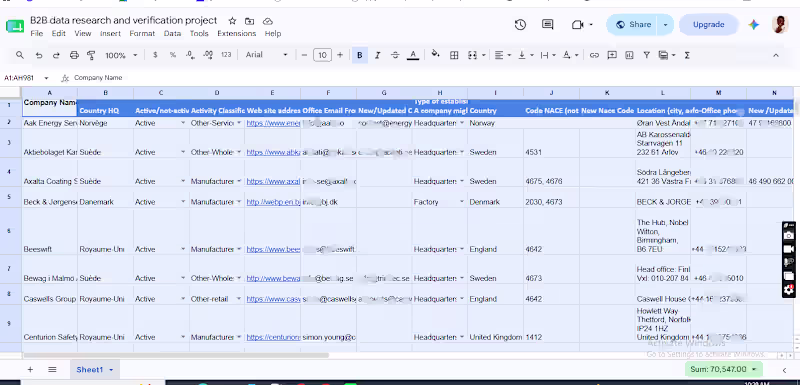Image resolution: width=800 pixels, height=385 pixels.
Task: Open merge cells dropdown arrow
Action: (483, 55)
